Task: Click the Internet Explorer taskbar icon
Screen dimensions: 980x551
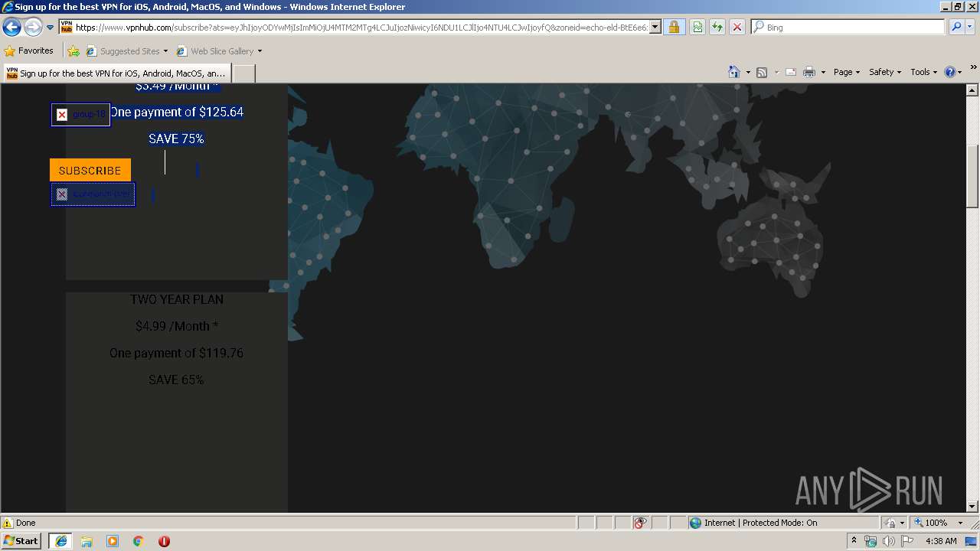Action: [60, 541]
